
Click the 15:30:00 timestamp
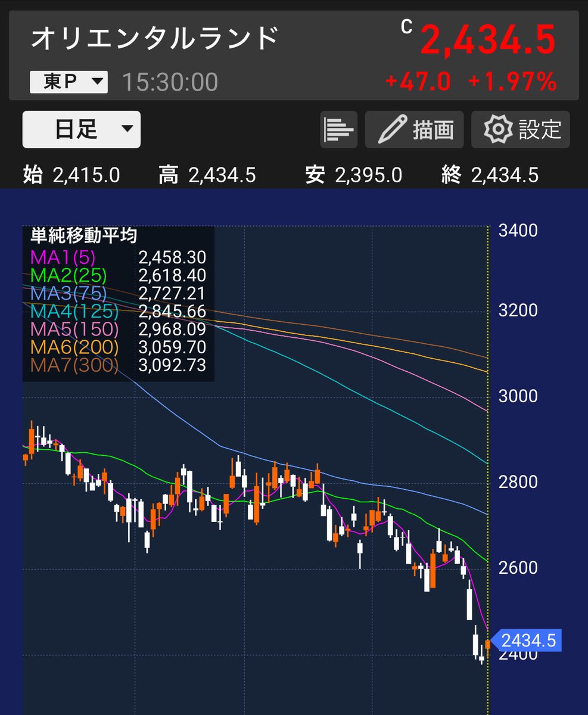click(170, 82)
